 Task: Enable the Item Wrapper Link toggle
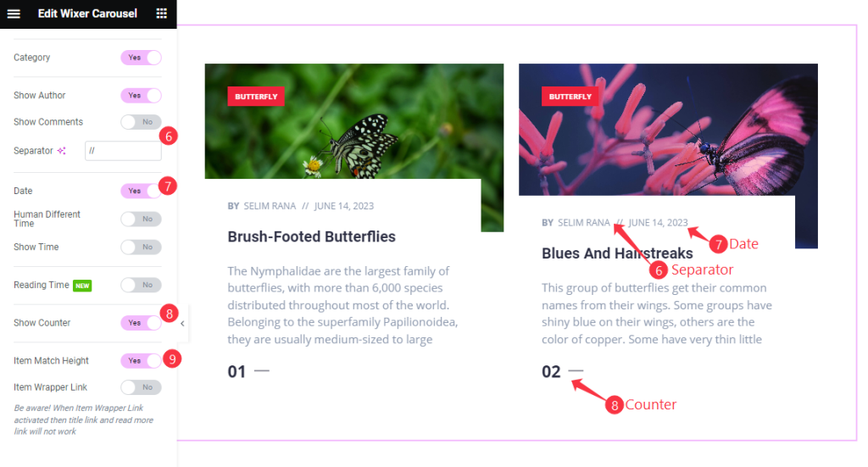coord(142,387)
